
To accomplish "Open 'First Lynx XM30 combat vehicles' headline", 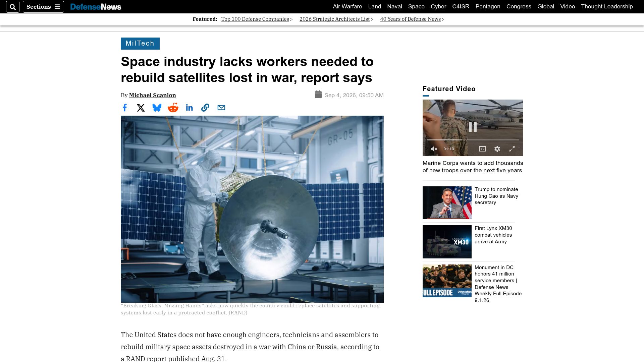I will point(493,235).
